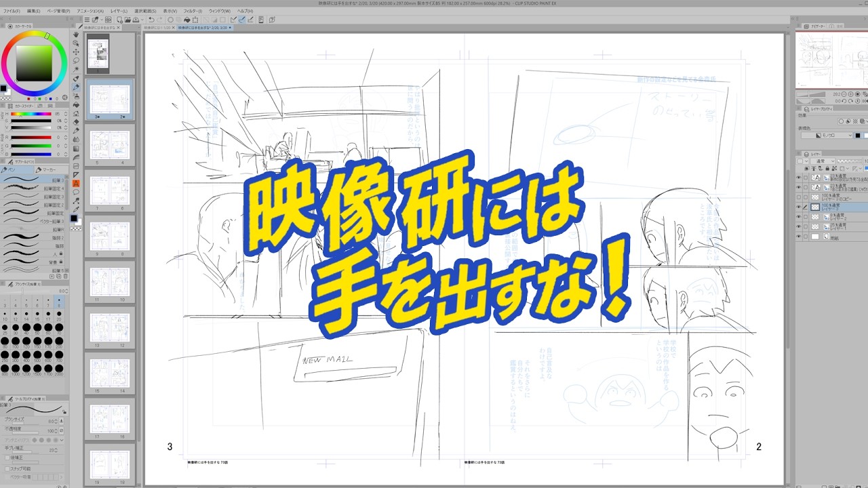The width and height of the screenshot is (868, 488).
Task: Click the trash icon below the sub tool list
Action: point(66,276)
